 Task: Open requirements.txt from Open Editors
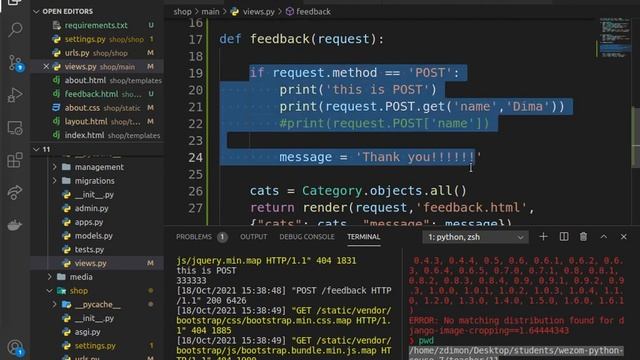coord(96,25)
